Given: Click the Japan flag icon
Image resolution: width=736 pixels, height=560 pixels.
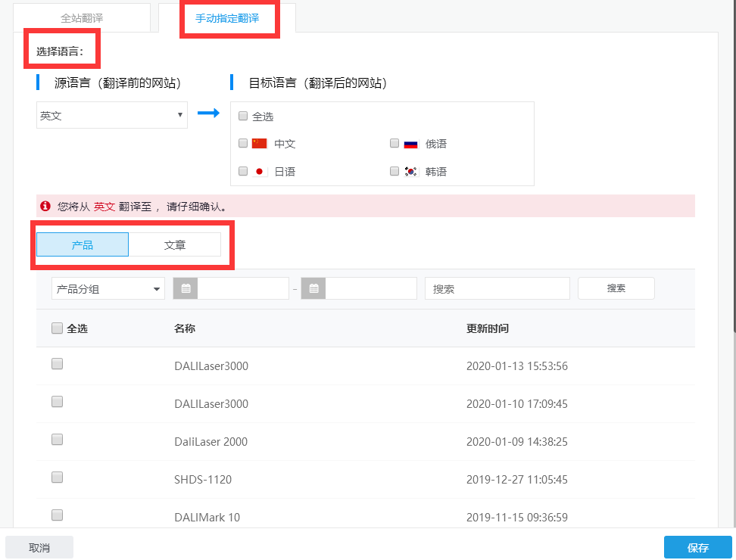Looking at the screenshot, I should [260, 172].
